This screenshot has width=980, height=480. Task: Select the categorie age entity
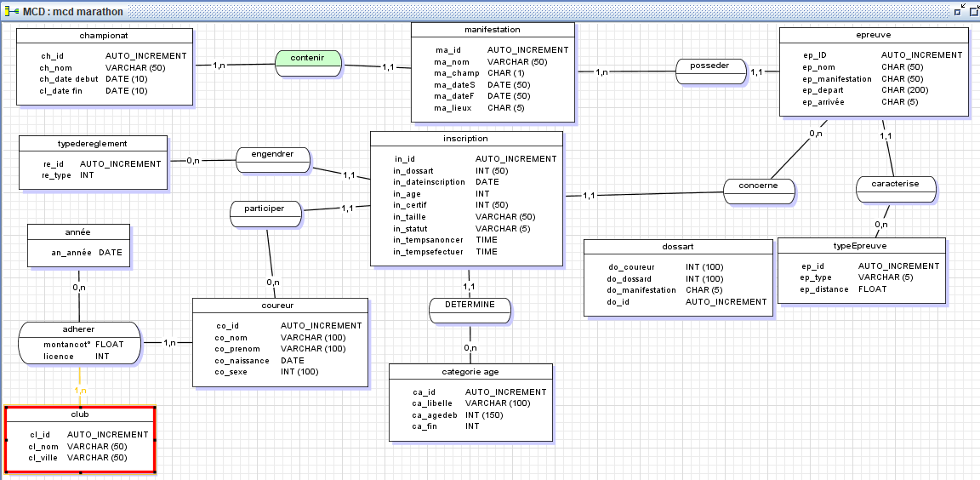point(470,372)
